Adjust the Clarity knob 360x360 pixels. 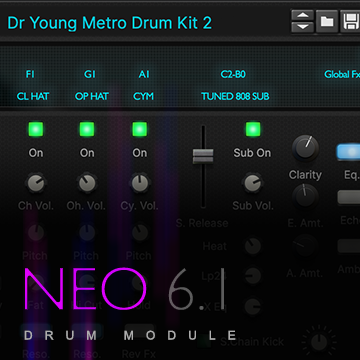[x=305, y=149]
